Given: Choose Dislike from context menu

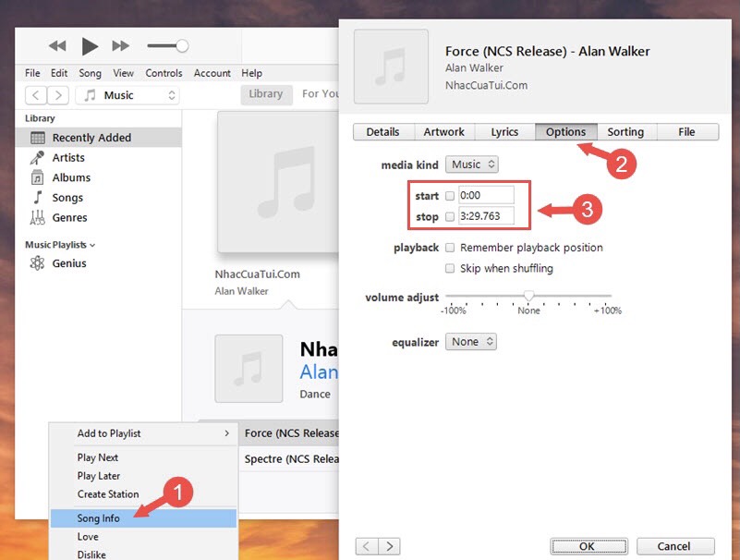Looking at the screenshot, I should coord(143,554).
